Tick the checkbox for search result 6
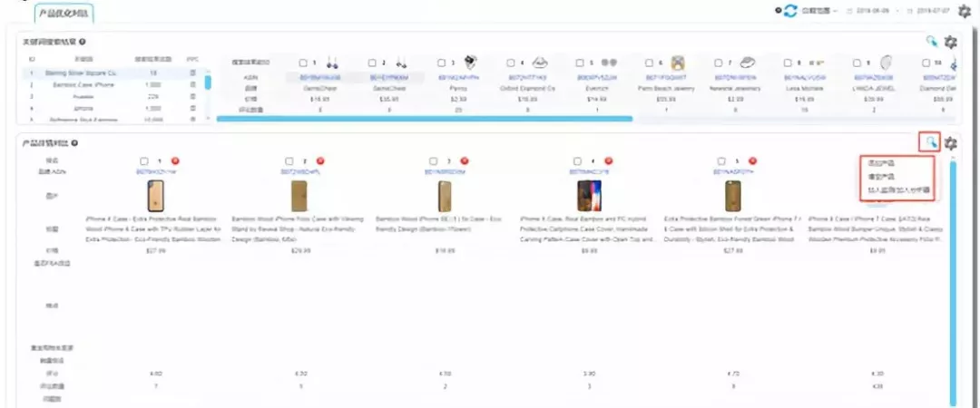 [650, 63]
